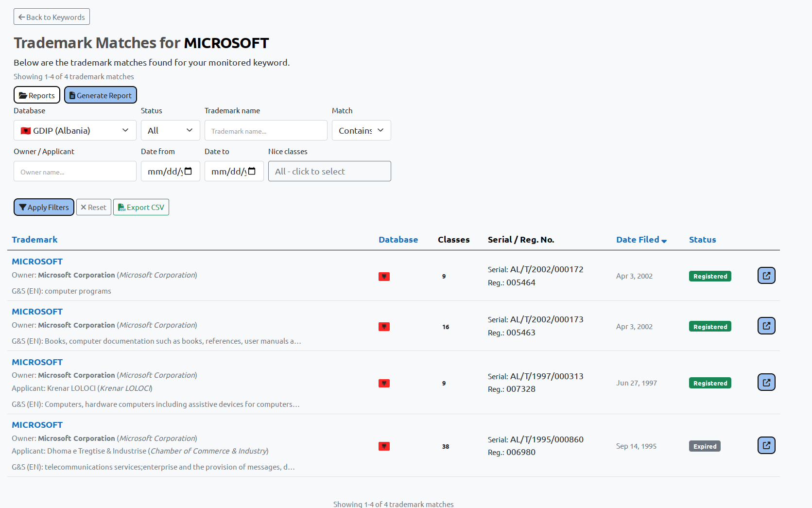Open external link for serial AL/T/1995/000860
The width and height of the screenshot is (812, 508).
(766, 445)
